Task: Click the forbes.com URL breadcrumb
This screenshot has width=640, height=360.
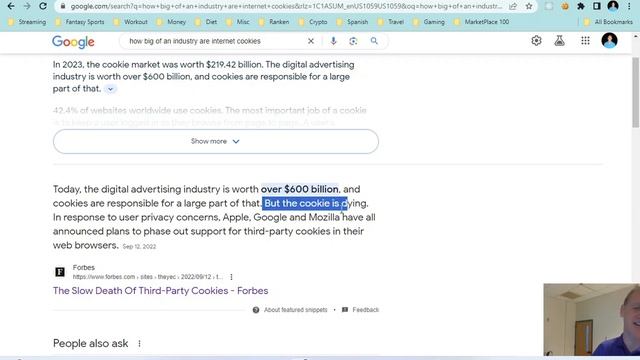Action: (148, 277)
